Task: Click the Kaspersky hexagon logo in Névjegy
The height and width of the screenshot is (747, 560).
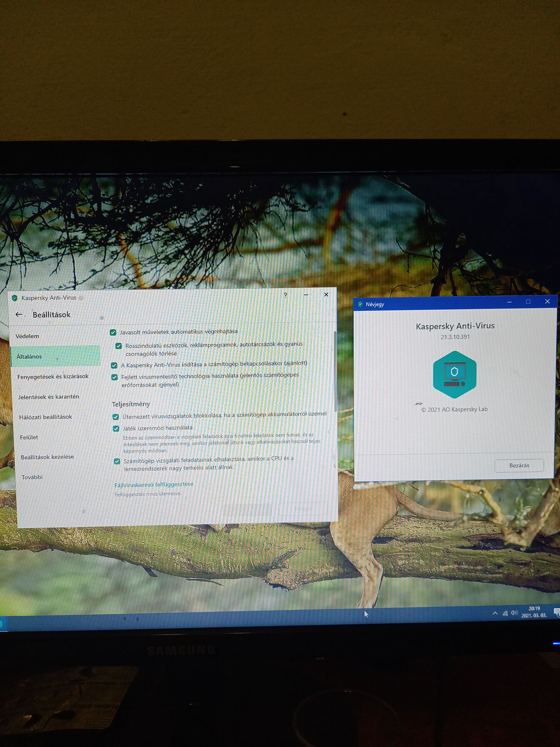Action: coord(454,374)
